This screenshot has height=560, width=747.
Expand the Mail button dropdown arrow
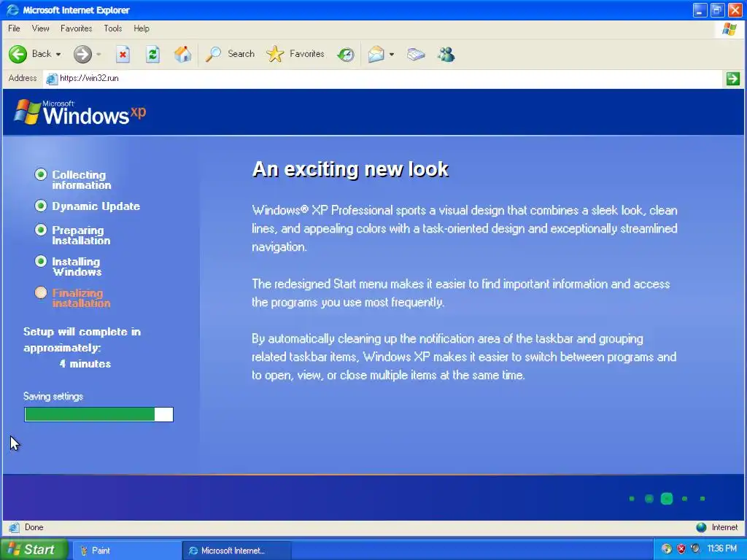click(x=392, y=55)
